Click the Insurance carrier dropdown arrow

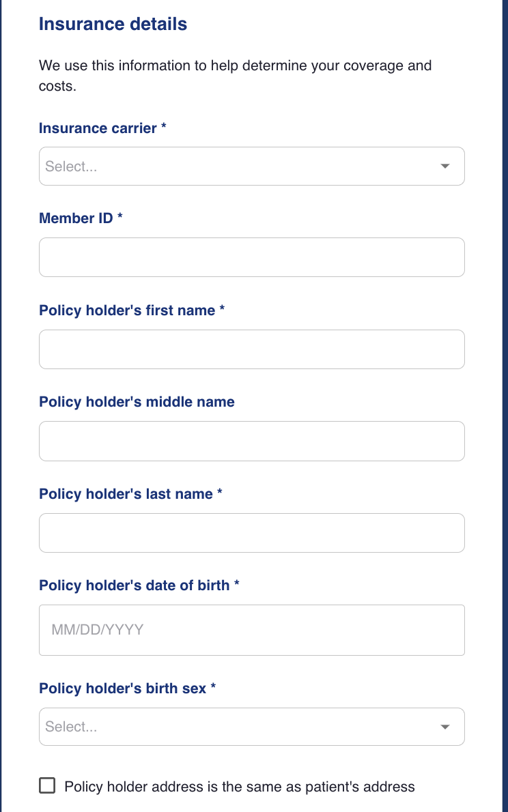pos(445,166)
